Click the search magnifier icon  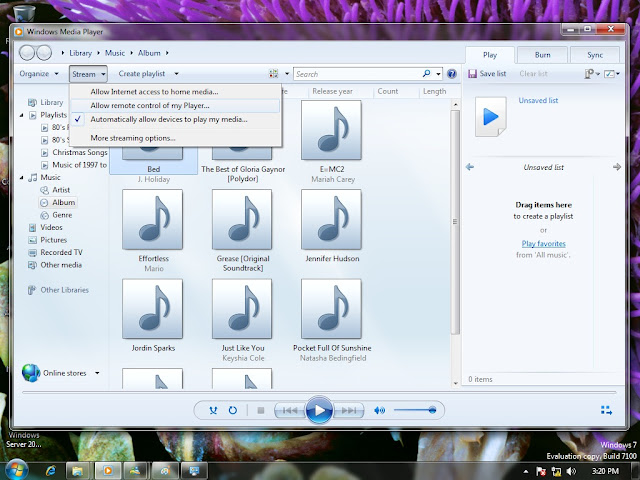(426, 73)
